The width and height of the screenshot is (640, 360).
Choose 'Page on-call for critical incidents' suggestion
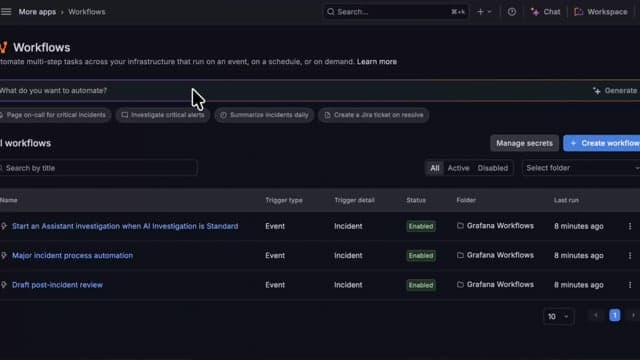tap(55, 115)
